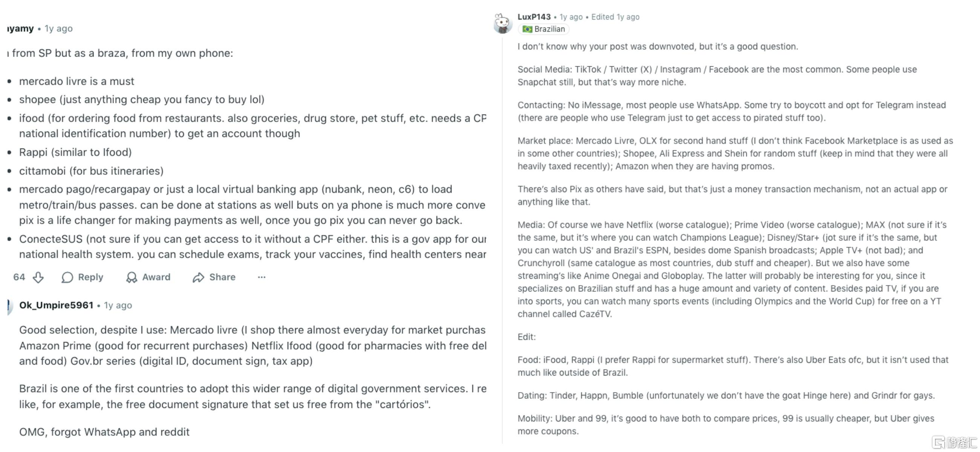The image size is (980, 452).
Task: Open Ok_Umpire5961's user profile link
Action: click(56, 305)
